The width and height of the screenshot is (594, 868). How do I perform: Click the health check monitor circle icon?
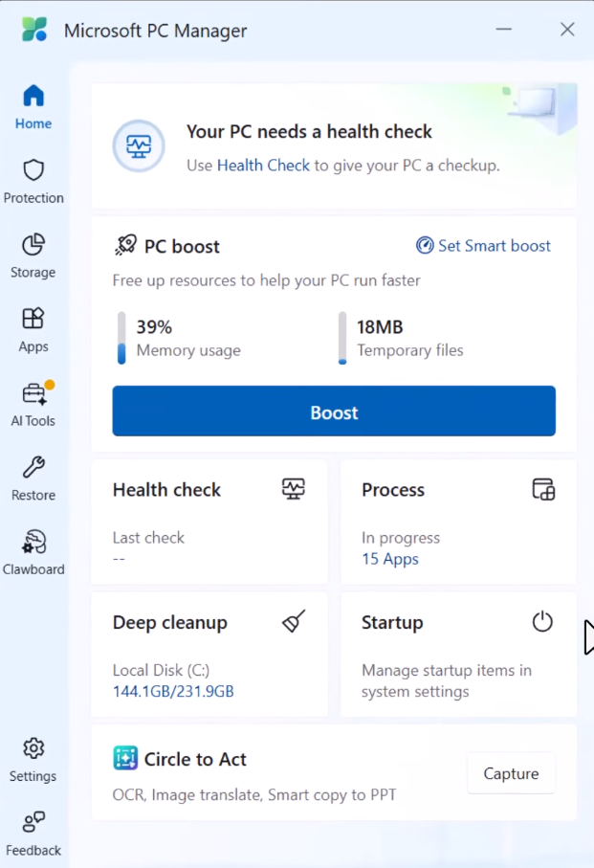coord(139,146)
